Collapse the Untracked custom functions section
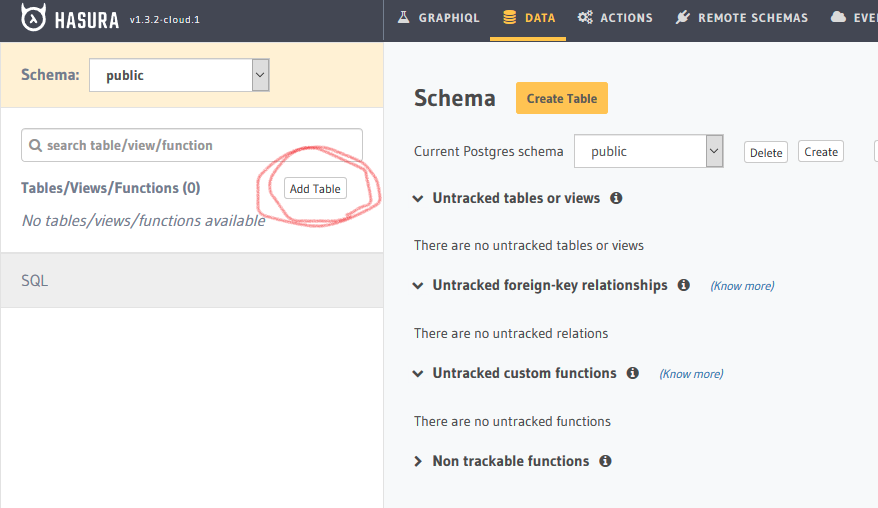Viewport: 878px width, 508px height. (x=418, y=374)
